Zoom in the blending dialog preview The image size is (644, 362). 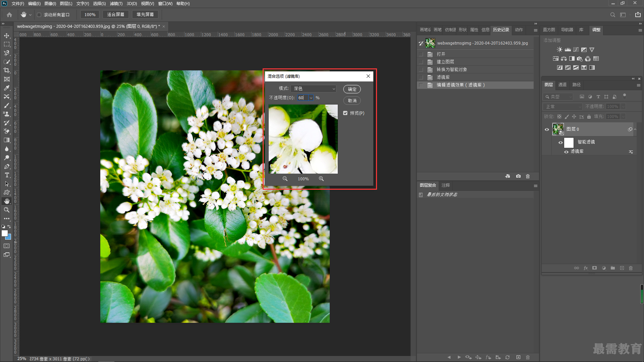(321, 179)
